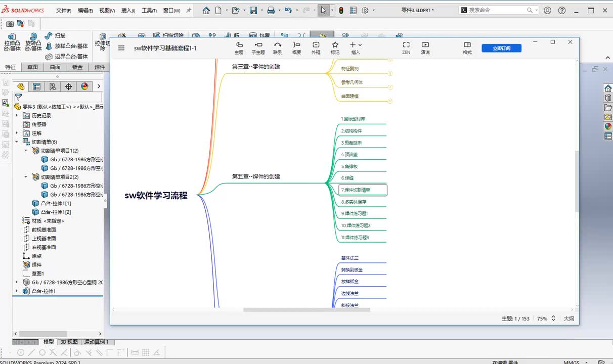Add a topic with 主题 button

click(239, 48)
